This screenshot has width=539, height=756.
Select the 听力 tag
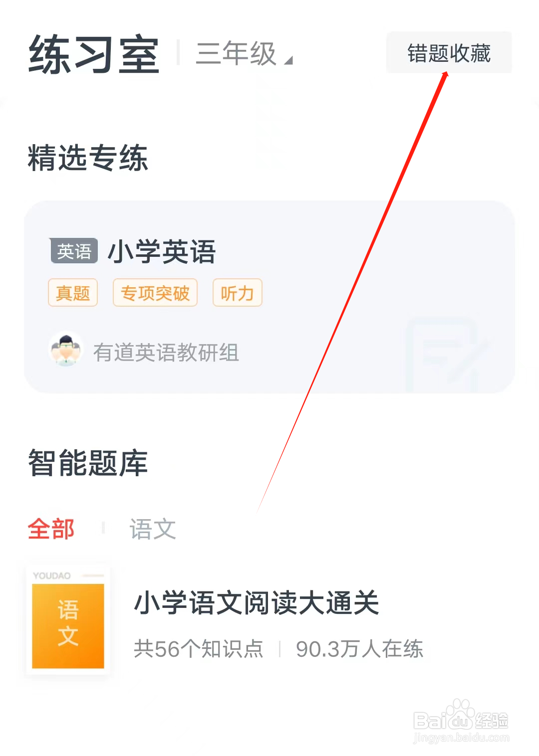coord(238,293)
